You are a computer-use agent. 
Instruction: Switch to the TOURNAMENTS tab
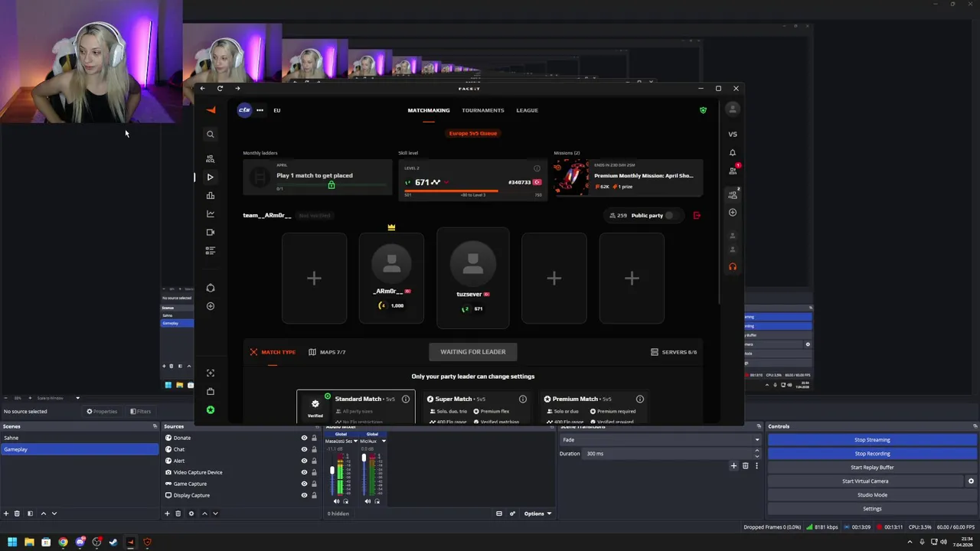click(x=483, y=110)
